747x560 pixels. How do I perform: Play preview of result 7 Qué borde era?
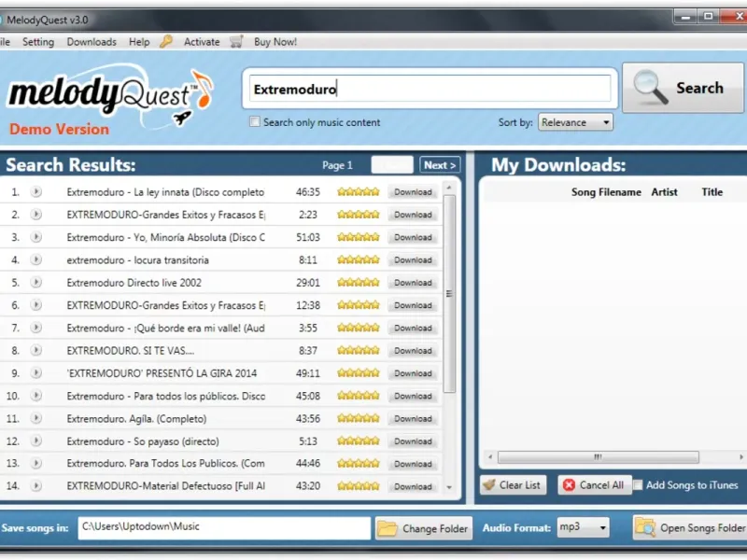(36, 328)
